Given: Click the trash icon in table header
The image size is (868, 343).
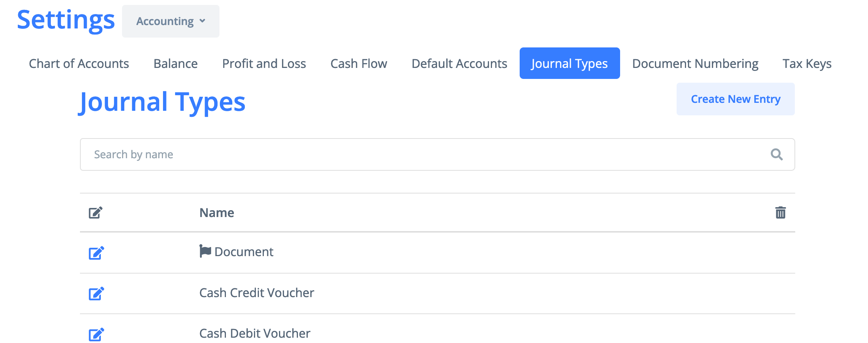Looking at the screenshot, I should click(780, 212).
